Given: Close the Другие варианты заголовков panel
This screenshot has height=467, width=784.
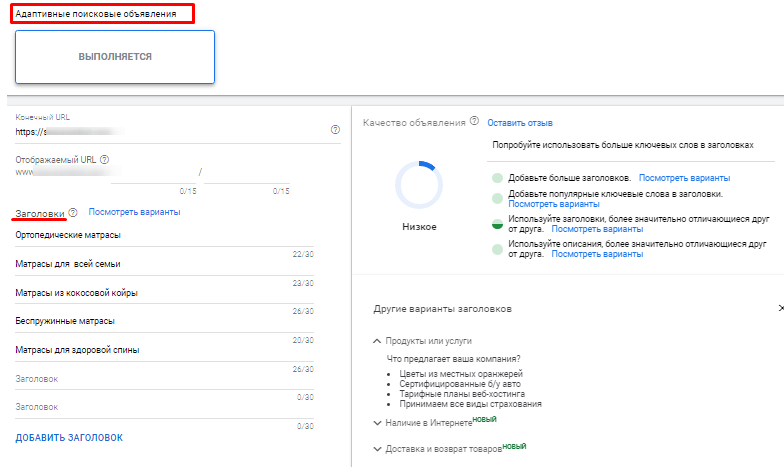Looking at the screenshot, I should pyautogui.click(x=780, y=309).
